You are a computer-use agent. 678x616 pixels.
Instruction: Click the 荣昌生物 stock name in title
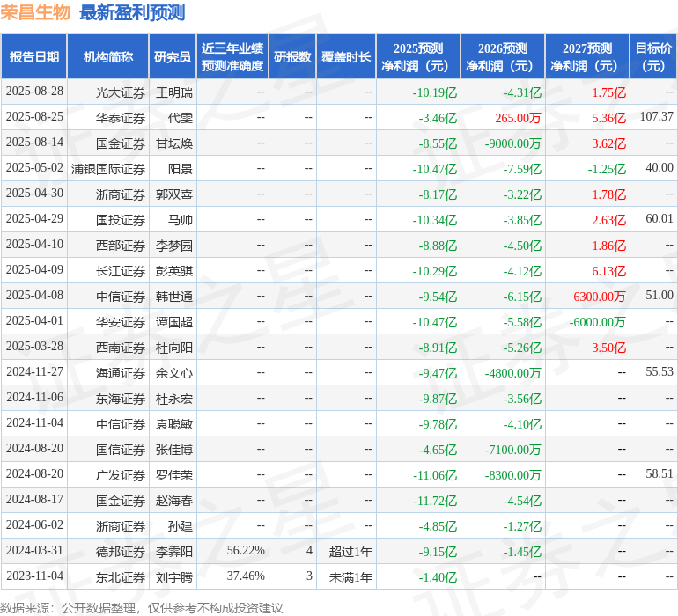pos(35,12)
